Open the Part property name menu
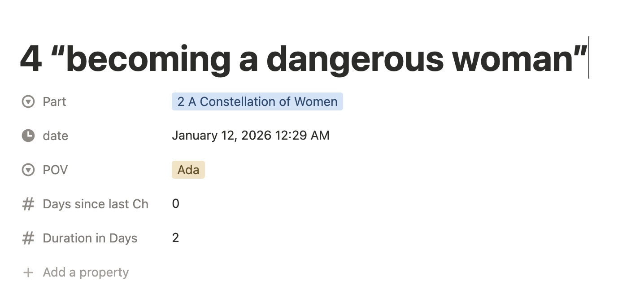The width and height of the screenshot is (644, 299). [x=54, y=102]
